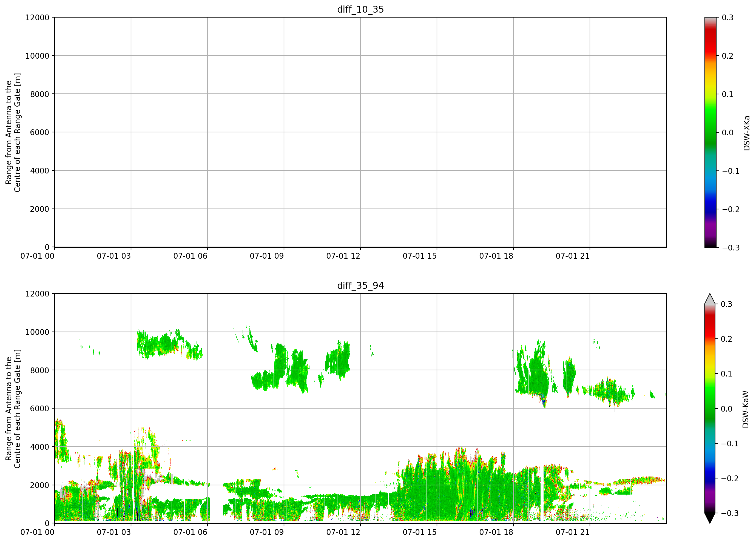Viewport: 756px width, 542px height.
Task: Click the −0.1 tick on DSW-KaW colorbar
Action: click(x=730, y=443)
